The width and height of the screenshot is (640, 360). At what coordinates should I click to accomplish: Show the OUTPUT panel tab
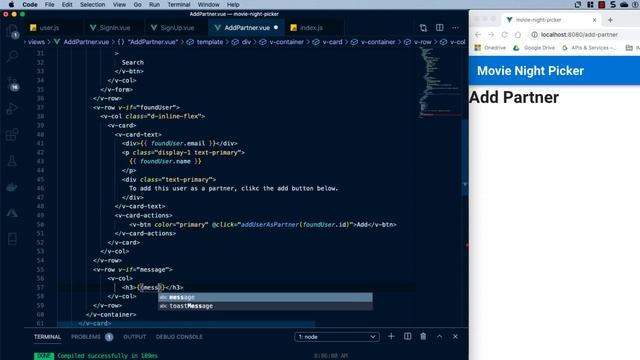[134, 337]
